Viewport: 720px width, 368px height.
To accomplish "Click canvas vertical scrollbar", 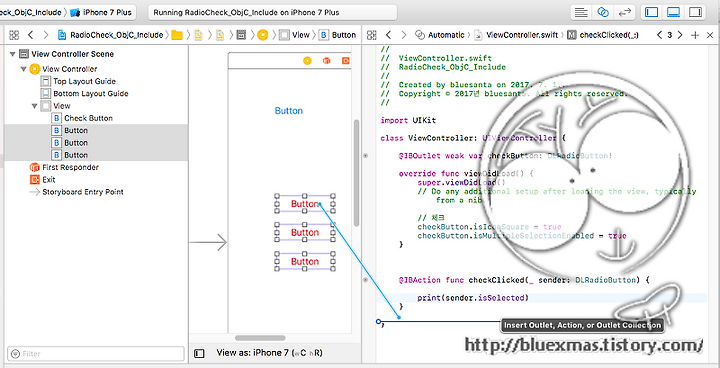I will pos(357,173).
